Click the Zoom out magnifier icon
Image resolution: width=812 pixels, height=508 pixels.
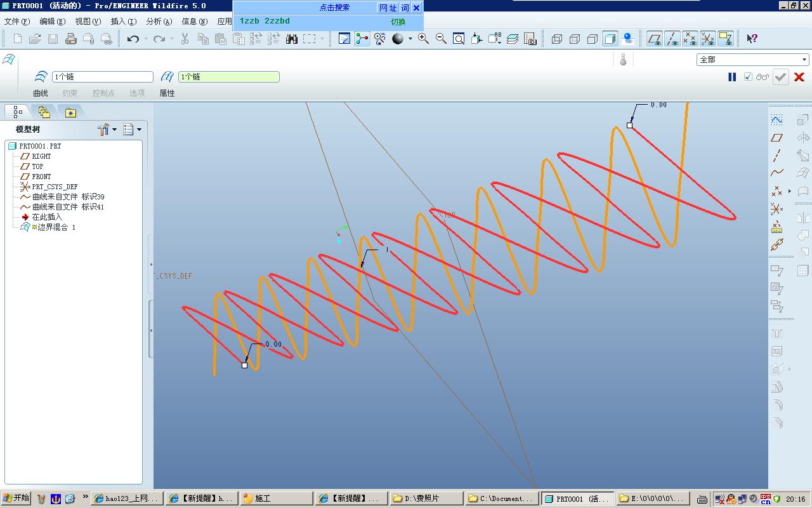(x=441, y=39)
